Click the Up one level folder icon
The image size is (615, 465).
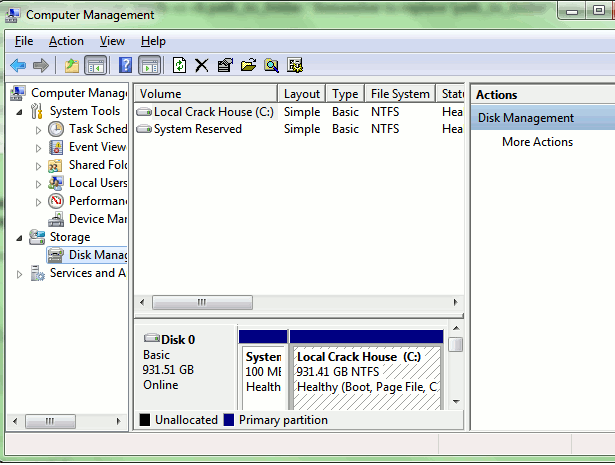pyautogui.click(x=71, y=65)
